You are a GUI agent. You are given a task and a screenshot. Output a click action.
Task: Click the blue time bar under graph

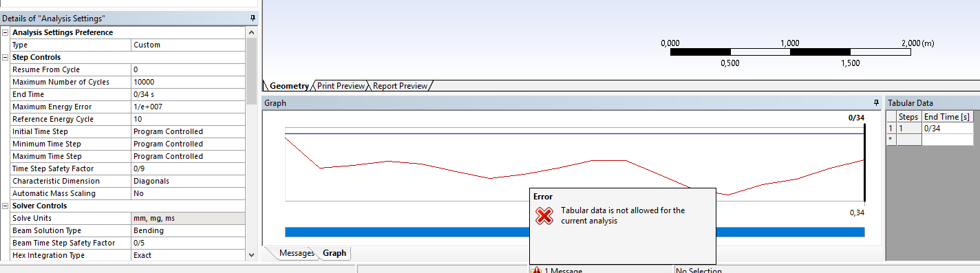click(x=575, y=232)
